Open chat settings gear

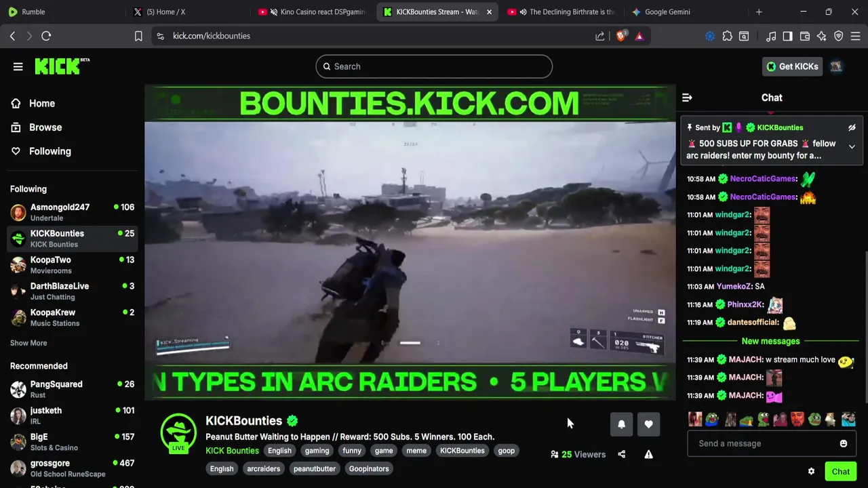811,471
